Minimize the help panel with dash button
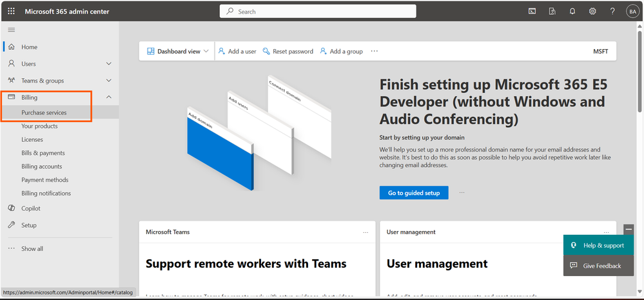Image resolution: width=644 pixels, height=300 pixels. tap(629, 229)
